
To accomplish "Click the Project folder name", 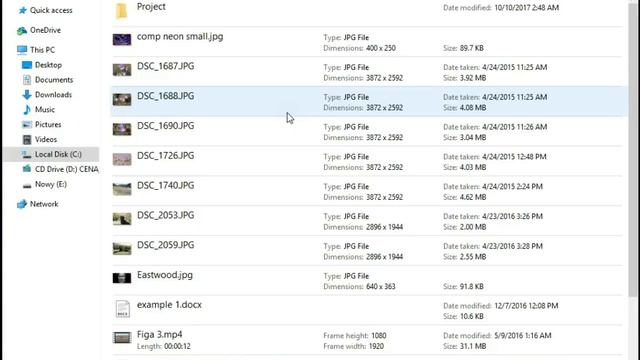I will pos(151,7).
